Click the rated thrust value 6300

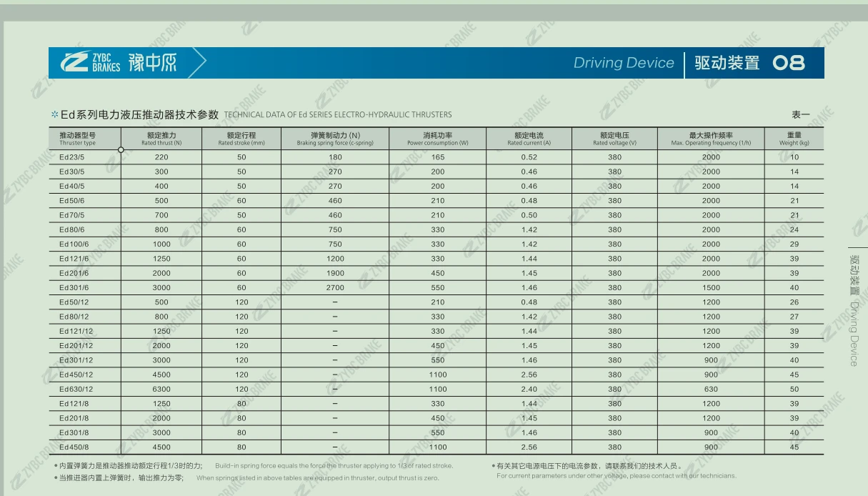coord(161,390)
